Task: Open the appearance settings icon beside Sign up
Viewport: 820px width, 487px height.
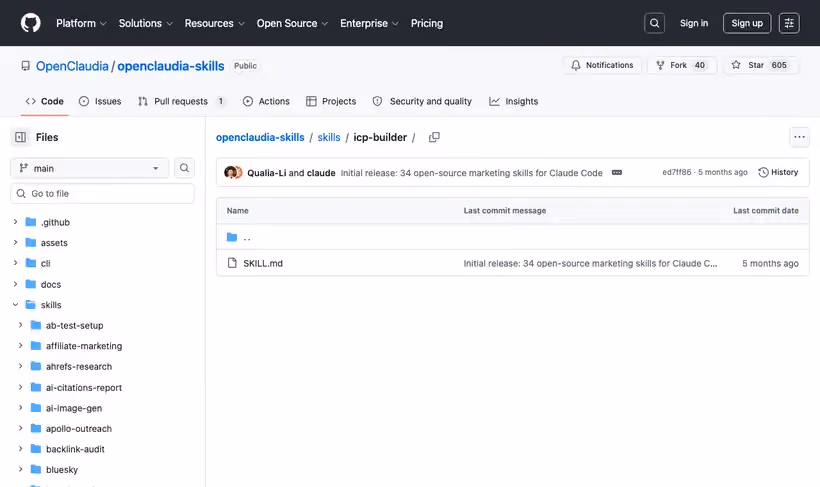Action: (789, 23)
